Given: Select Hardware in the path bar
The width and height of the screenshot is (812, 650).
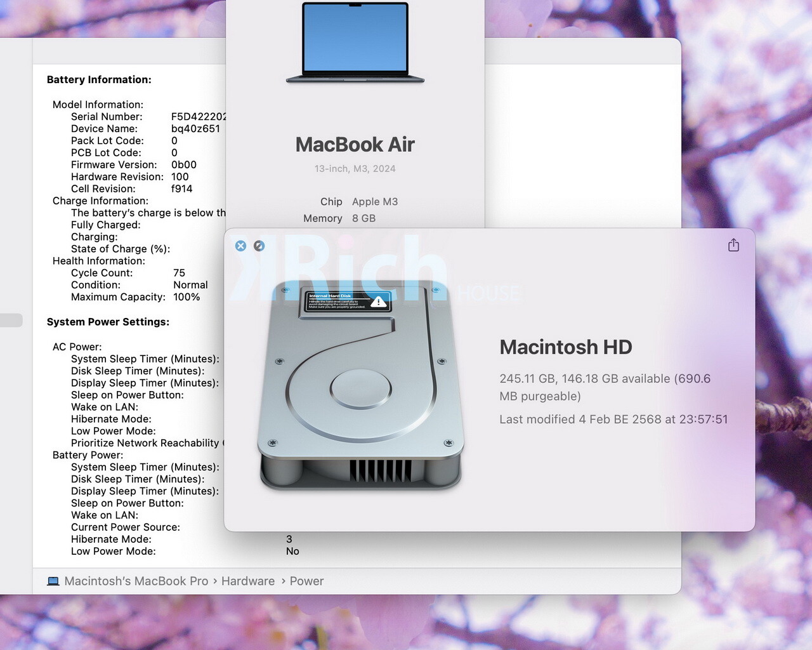Looking at the screenshot, I should pos(248,581).
